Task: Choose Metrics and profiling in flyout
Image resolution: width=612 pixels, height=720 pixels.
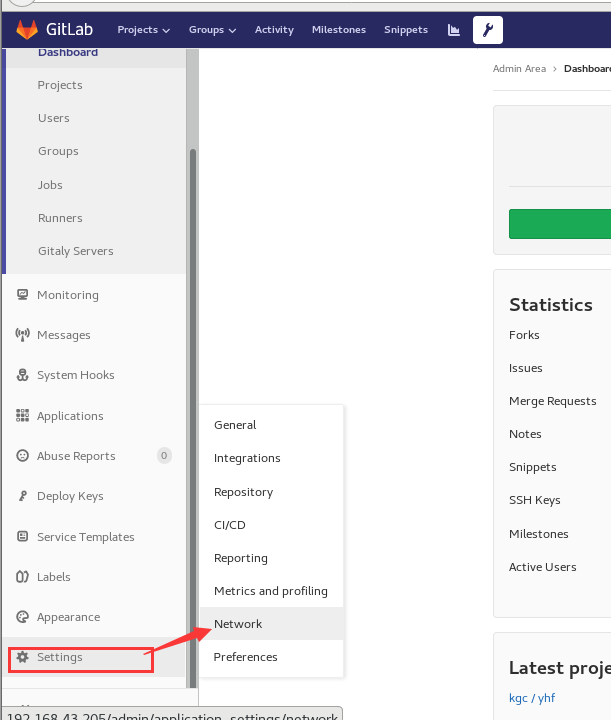Action: pos(272,591)
